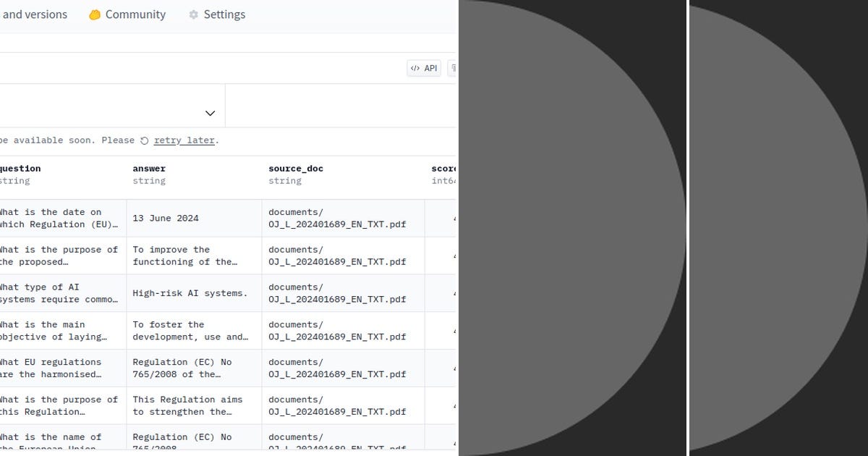Click the Community emoji icon
The height and width of the screenshot is (456, 868).
pyautogui.click(x=95, y=14)
